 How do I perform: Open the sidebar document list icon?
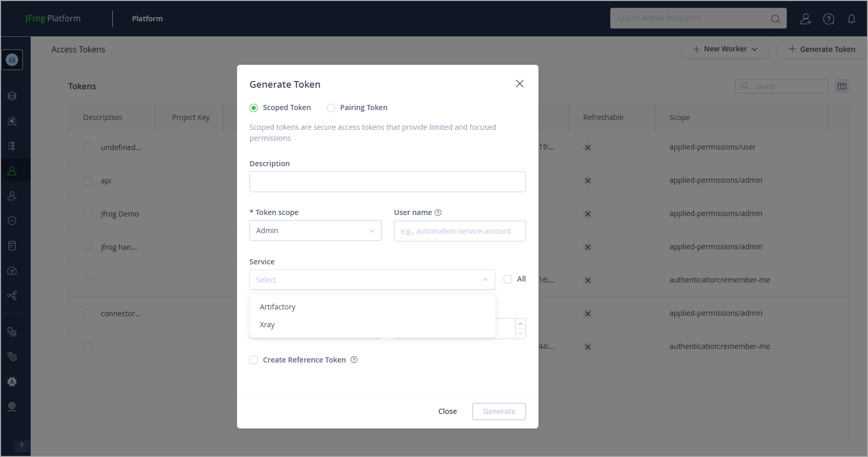[12, 246]
